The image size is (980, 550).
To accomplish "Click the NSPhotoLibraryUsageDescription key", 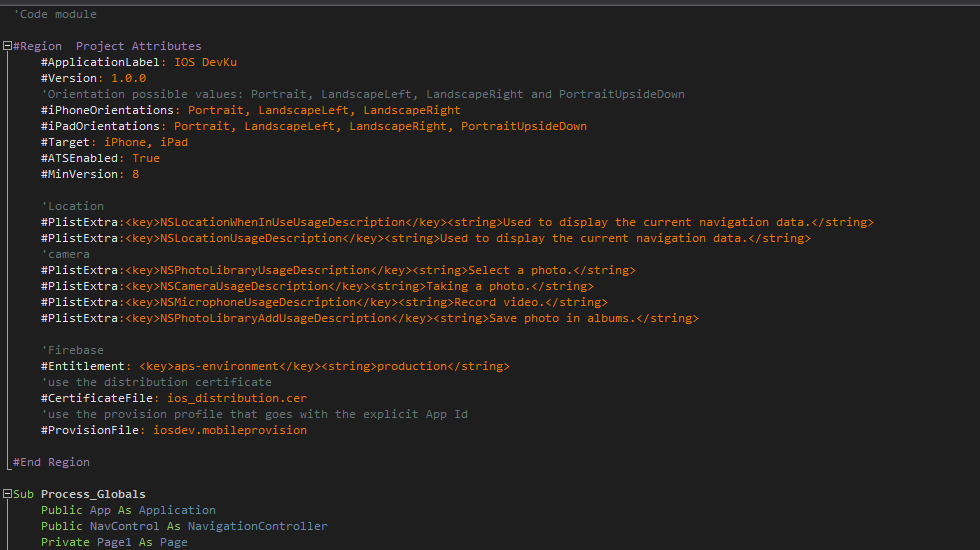I will tap(265, 270).
